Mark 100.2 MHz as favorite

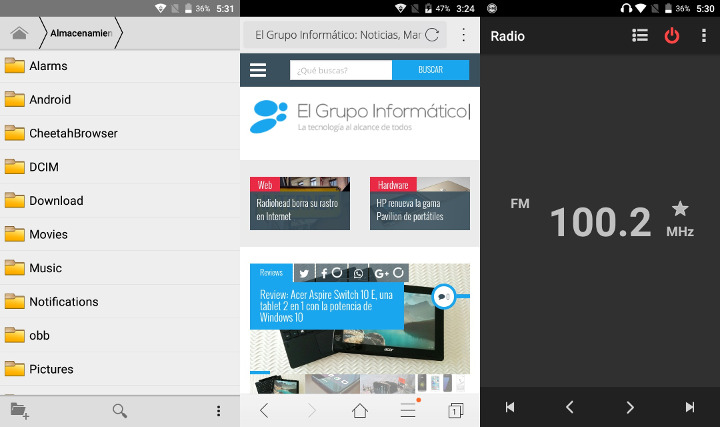(x=680, y=209)
